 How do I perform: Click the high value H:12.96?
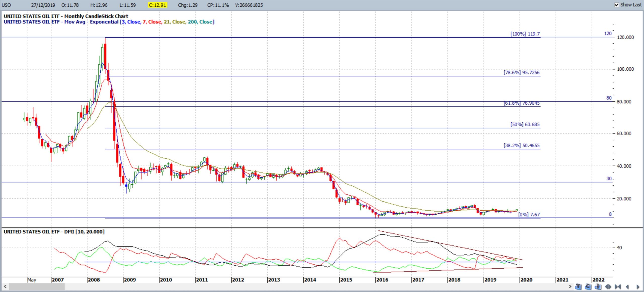[99, 5]
